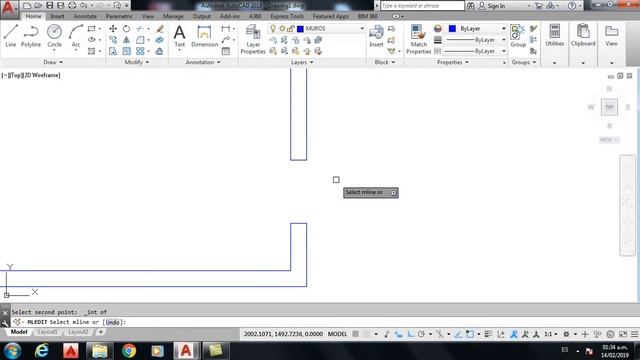Image resolution: width=640 pixels, height=360 pixels.
Task: Toggle MODEL space button
Action: tap(338, 334)
